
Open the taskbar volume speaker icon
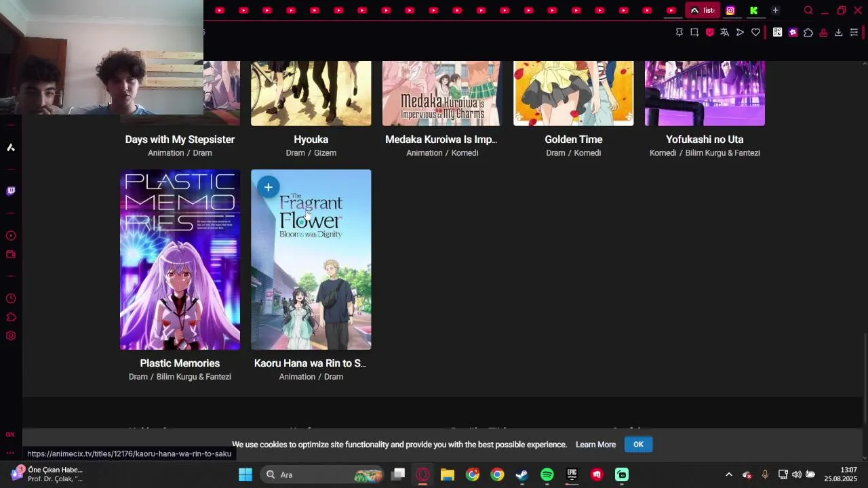(x=797, y=474)
